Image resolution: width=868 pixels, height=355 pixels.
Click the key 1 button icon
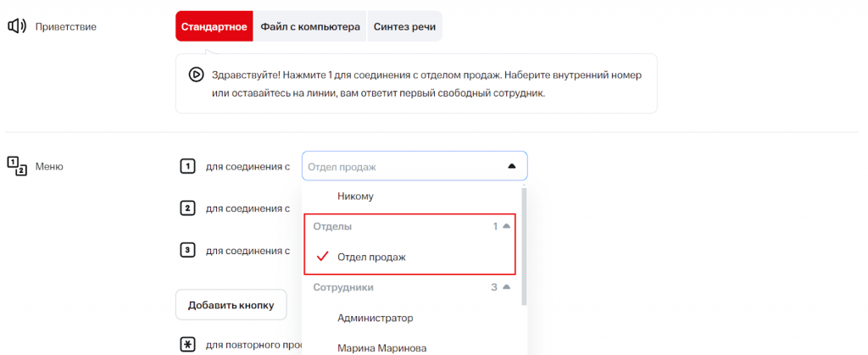pos(188,166)
